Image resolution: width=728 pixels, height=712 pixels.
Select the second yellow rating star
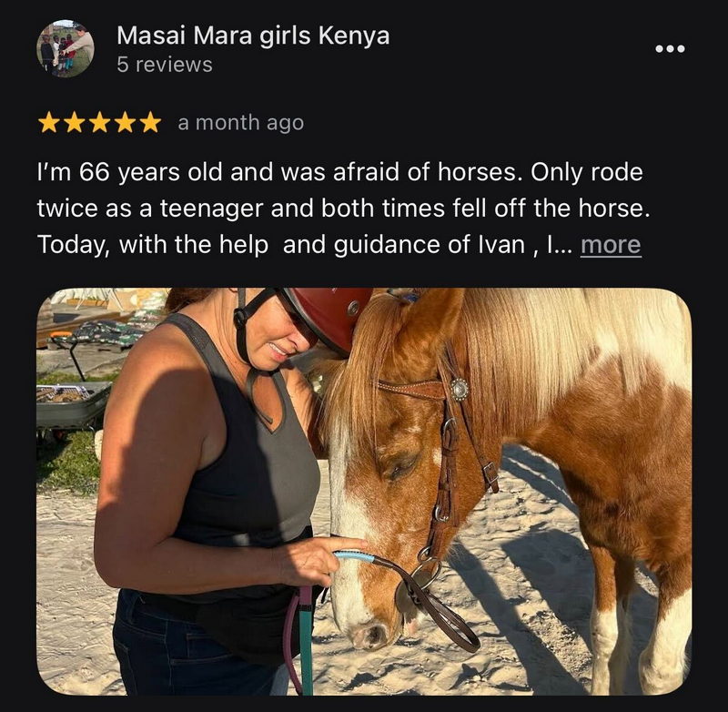coord(74,123)
